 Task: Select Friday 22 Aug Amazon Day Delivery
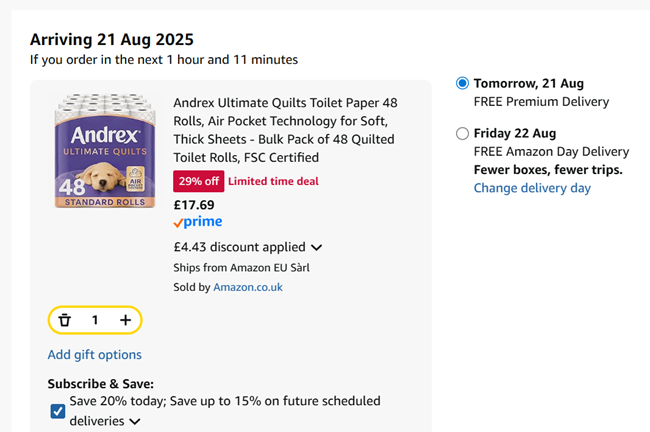pyautogui.click(x=461, y=133)
